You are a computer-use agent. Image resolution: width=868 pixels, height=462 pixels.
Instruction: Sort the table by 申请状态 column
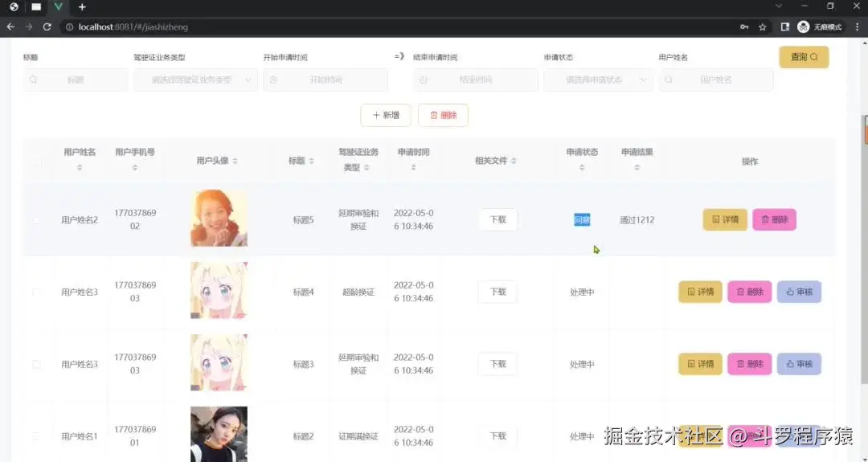point(582,168)
